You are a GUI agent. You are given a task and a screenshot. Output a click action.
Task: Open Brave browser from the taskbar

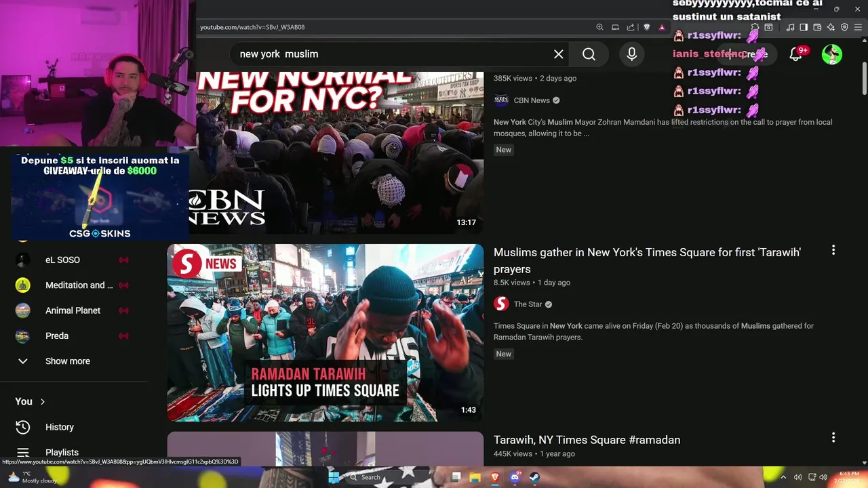495,477
